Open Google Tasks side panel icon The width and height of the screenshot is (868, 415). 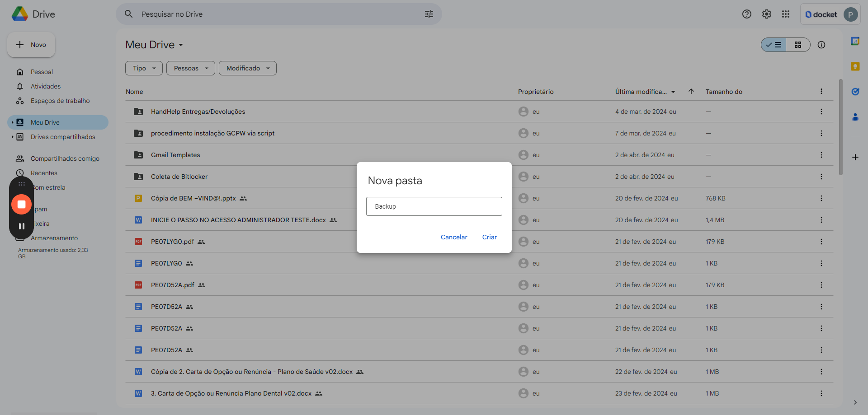(855, 92)
